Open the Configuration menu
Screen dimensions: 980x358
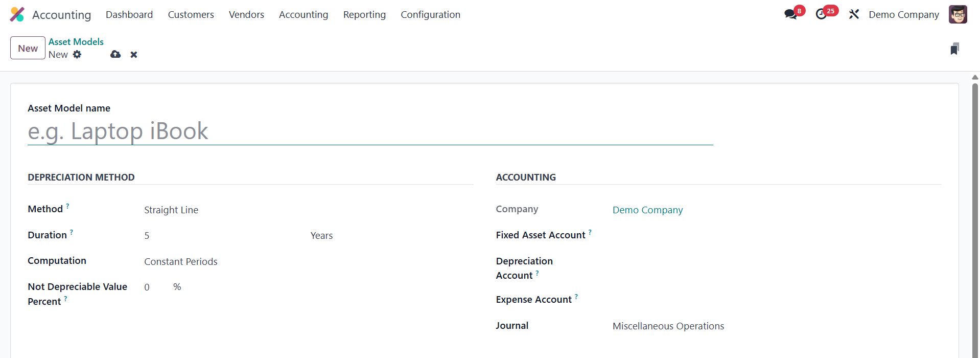[x=430, y=15]
